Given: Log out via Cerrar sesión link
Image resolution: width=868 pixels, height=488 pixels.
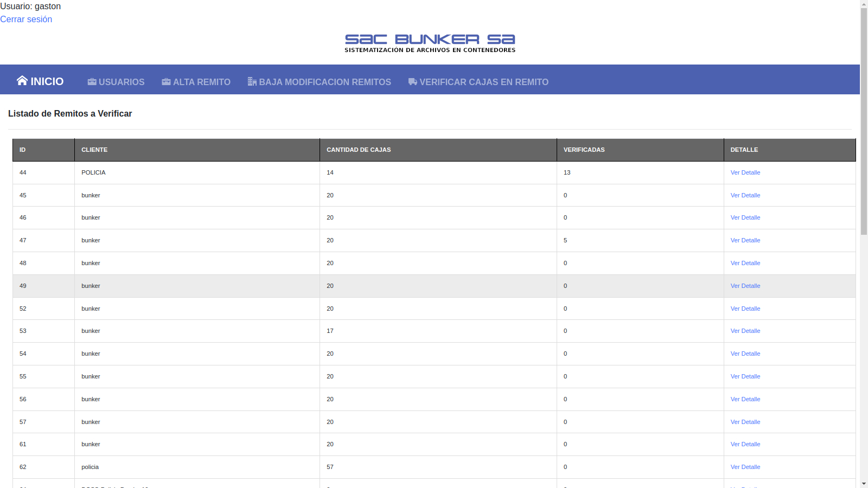Looking at the screenshot, I should (x=26, y=19).
